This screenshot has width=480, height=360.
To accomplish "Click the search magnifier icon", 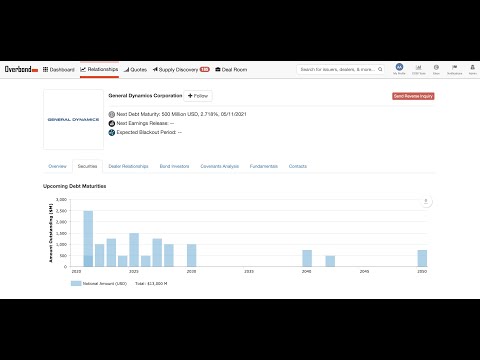I will 380,69.
